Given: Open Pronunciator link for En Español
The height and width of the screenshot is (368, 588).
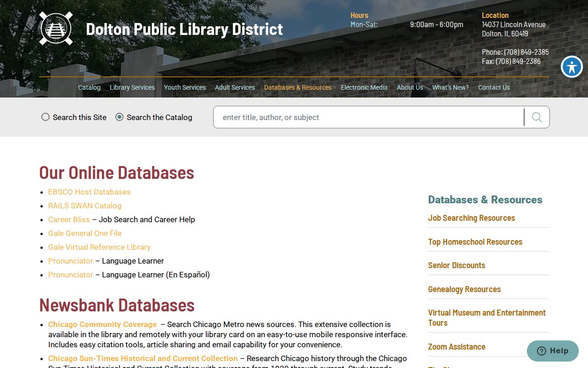Looking at the screenshot, I should [71, 275].
